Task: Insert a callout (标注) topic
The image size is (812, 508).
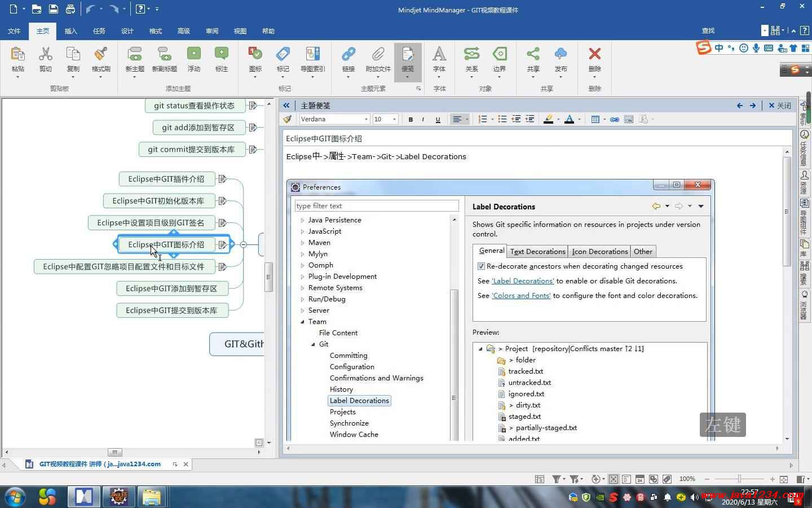Action: click(x=222, y=54)
